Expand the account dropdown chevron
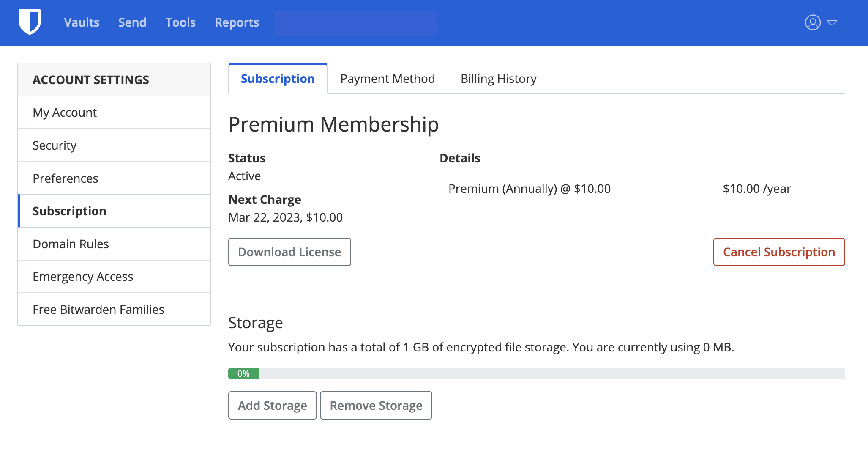 click(x=832, y=23)
